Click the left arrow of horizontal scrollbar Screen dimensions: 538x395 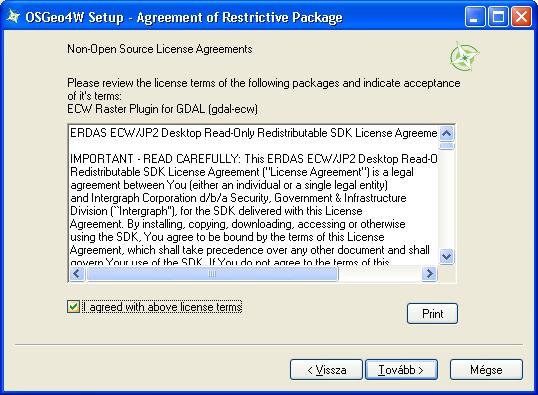point(77,274)
